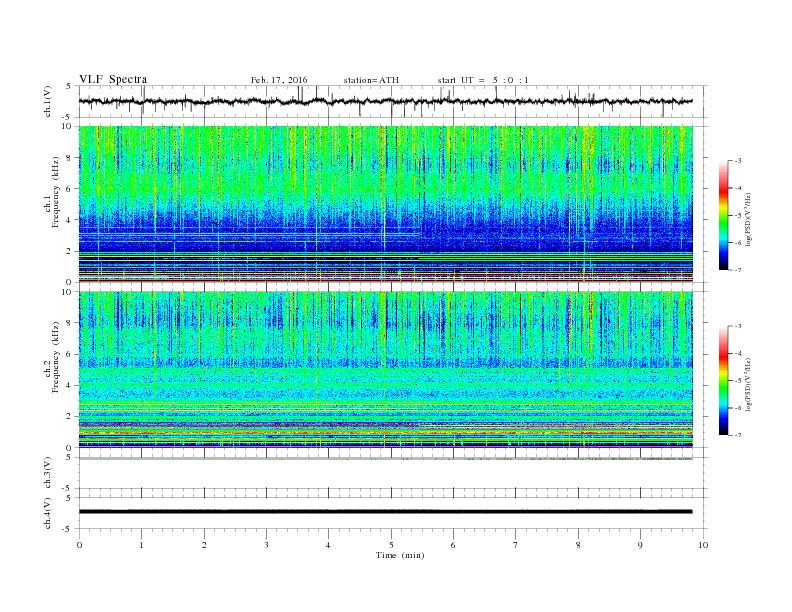This screenshot has height=612, width=792.
Task: Click the ch.2 spectrogram panel
Action: pyautogui.click(x=385, y=369)
